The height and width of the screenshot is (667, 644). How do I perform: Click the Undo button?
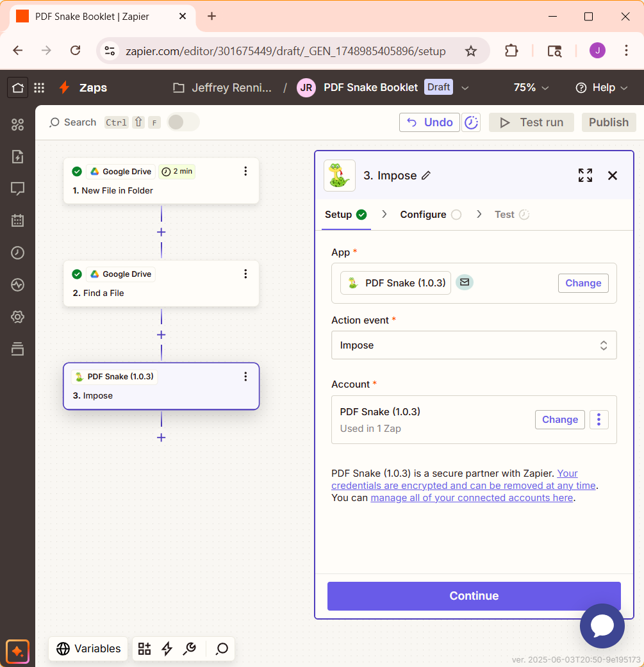(429, 122)
